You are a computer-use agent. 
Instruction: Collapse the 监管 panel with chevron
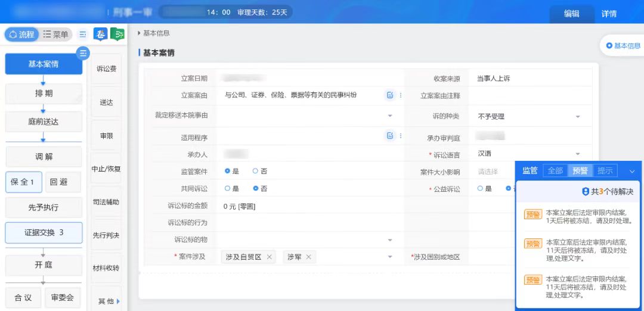point(632,171)
